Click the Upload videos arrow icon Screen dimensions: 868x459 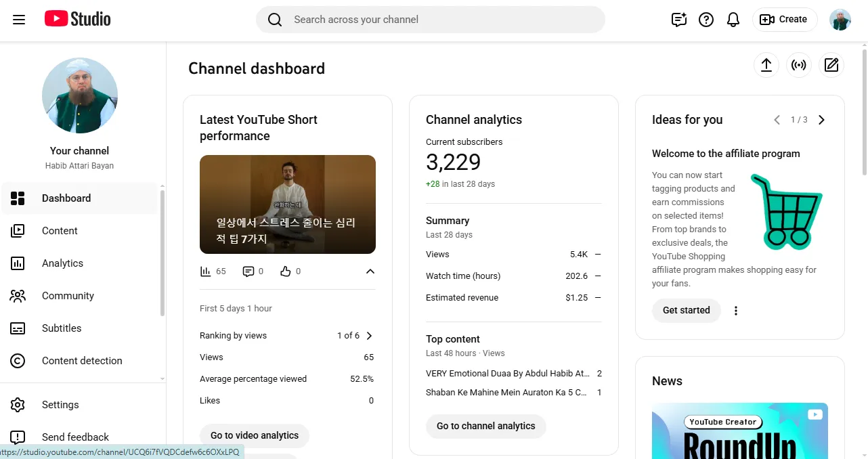pyautogui.click(x=766, y=65)
